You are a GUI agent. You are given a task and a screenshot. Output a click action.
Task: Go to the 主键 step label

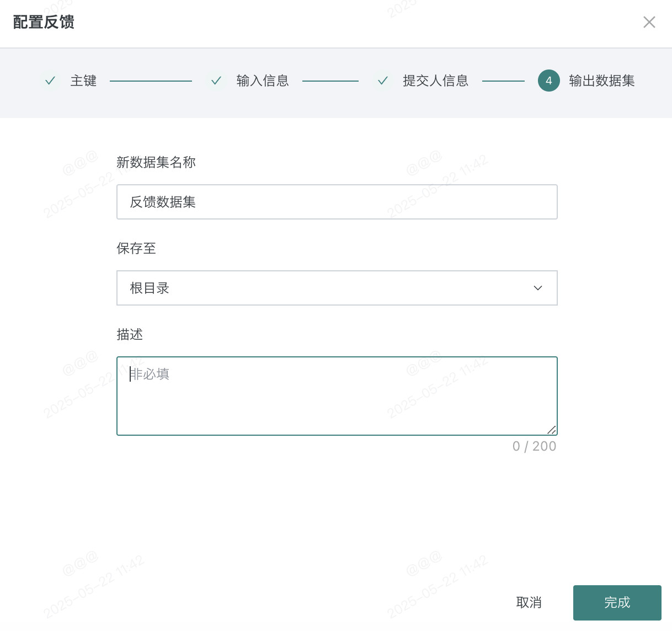tap(84, 81)
